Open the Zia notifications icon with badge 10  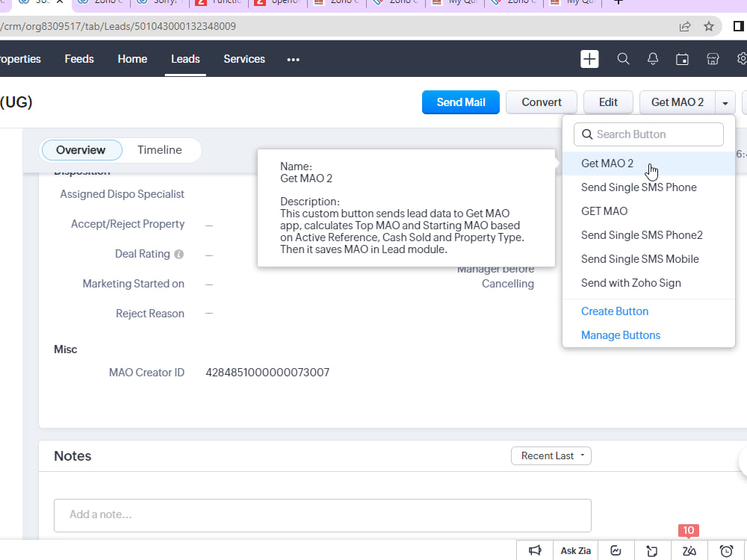point(689,550)
